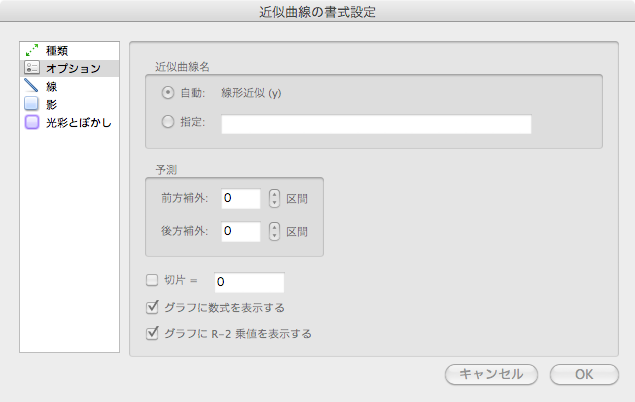Click the 線 line icon
This screenshot has height=402, width=635.
31,87
